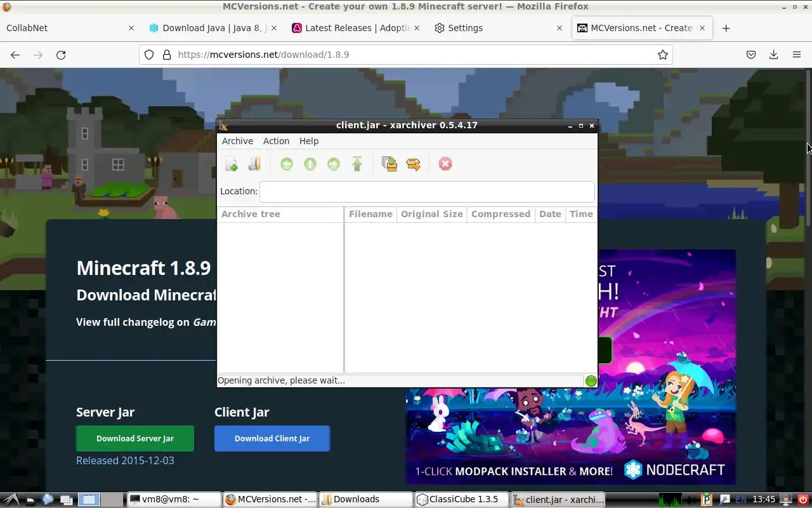The image size is (812, 508).
Task: Click 'Minecraft 1.8.9' heading
Action: click(x=143, y=268)
